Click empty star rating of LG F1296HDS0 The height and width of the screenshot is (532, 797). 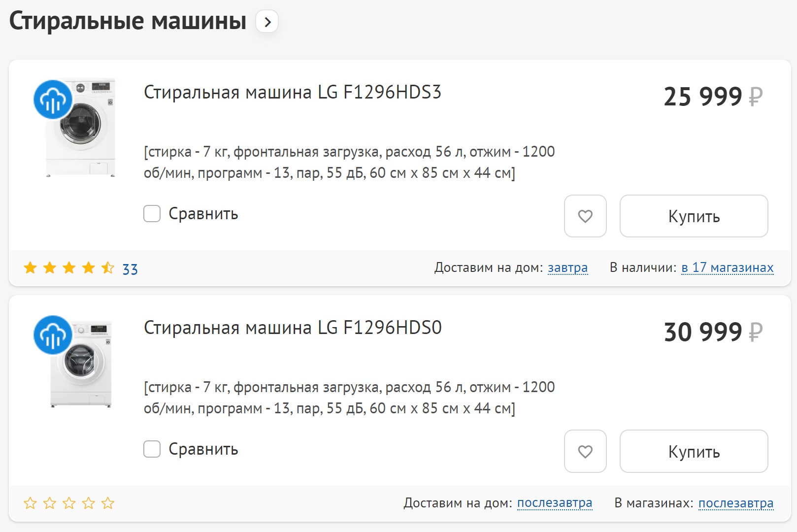coord(69,503)
